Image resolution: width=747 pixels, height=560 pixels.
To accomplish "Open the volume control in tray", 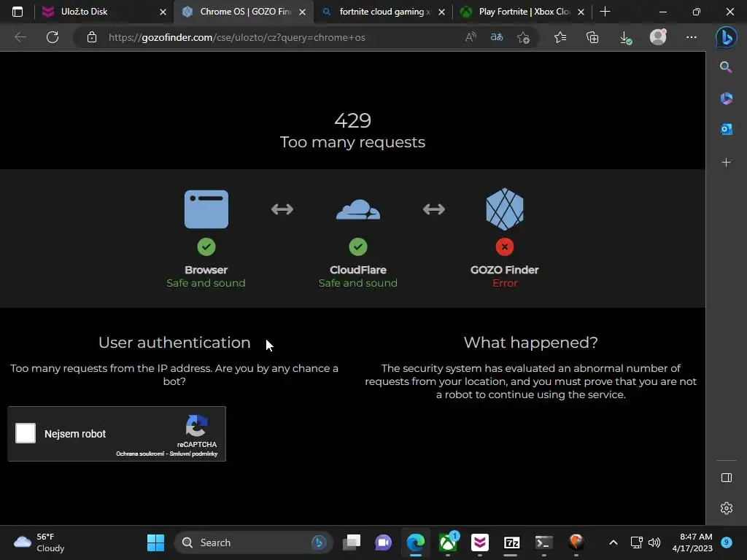I will pyautogui.click(x=654, y=542).
